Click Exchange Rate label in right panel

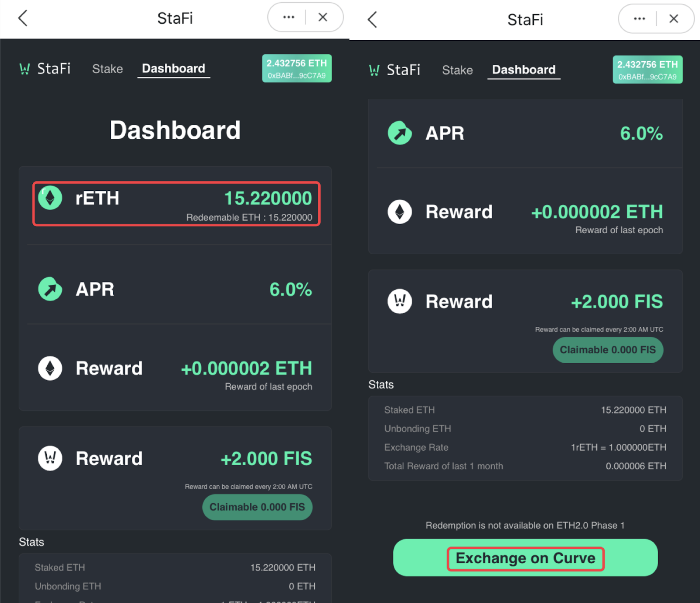tap(416, 447)
